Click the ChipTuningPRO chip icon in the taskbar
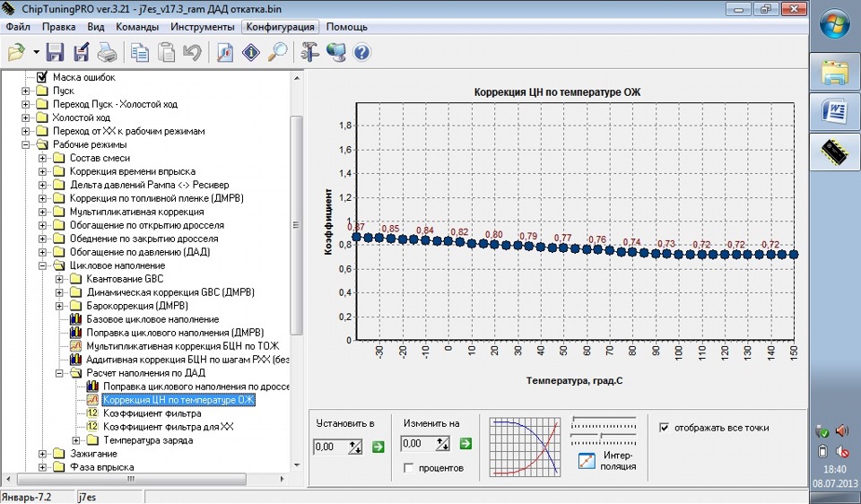 pyautogui.click(x=835, y=152)
